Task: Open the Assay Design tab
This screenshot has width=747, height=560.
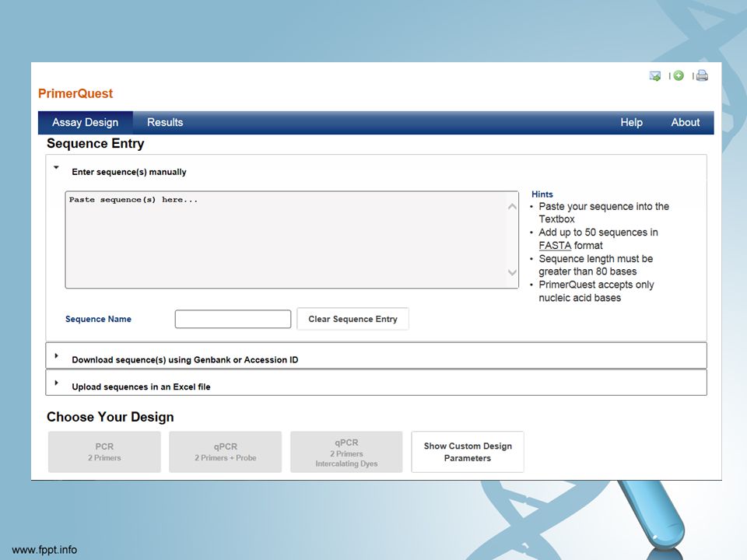Action: (86, 122)
